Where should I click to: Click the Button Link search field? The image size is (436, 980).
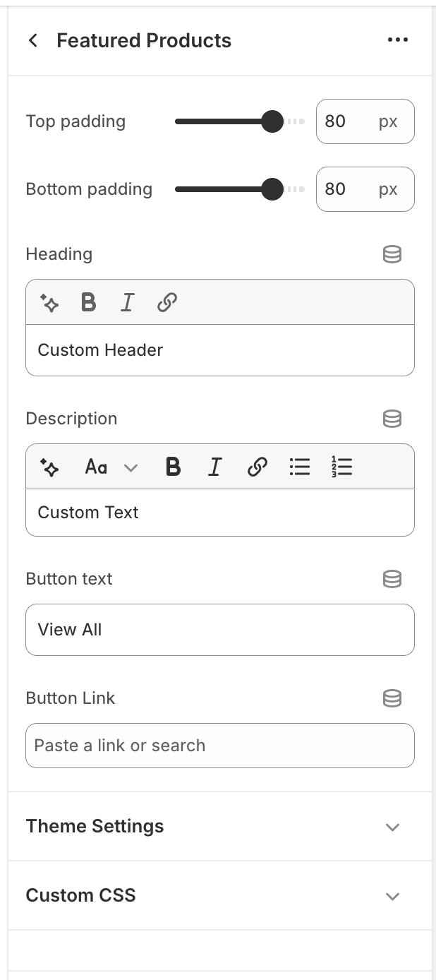(x=220, y=746)
